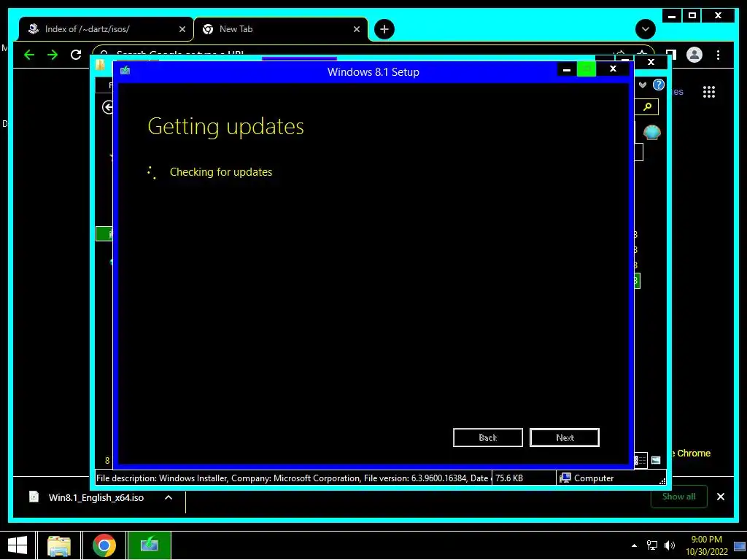Close the Explorer window behind Setup
The image size is (747, 560).
(x=651, y=62)
